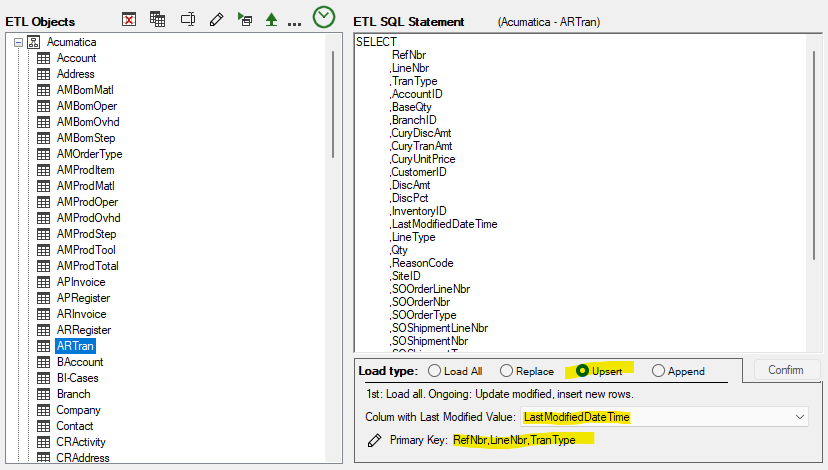Click the stacked tables icon in toolbar

(158, 19)
